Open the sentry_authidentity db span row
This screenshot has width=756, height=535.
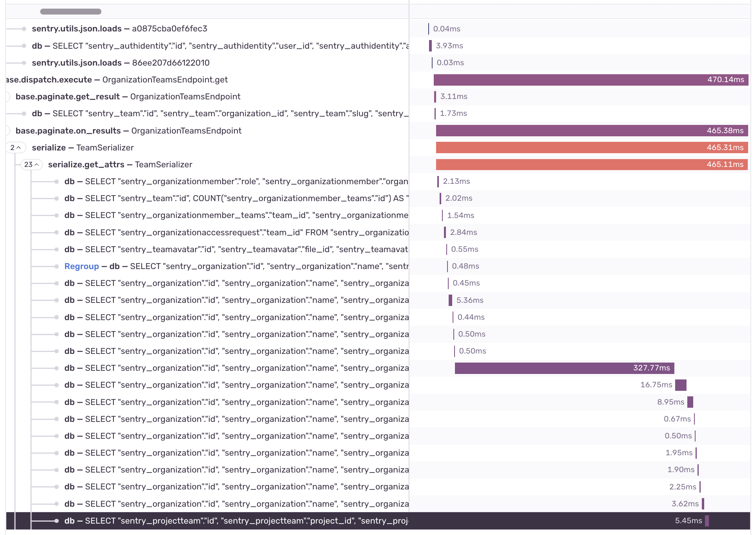tap(220, 46)
